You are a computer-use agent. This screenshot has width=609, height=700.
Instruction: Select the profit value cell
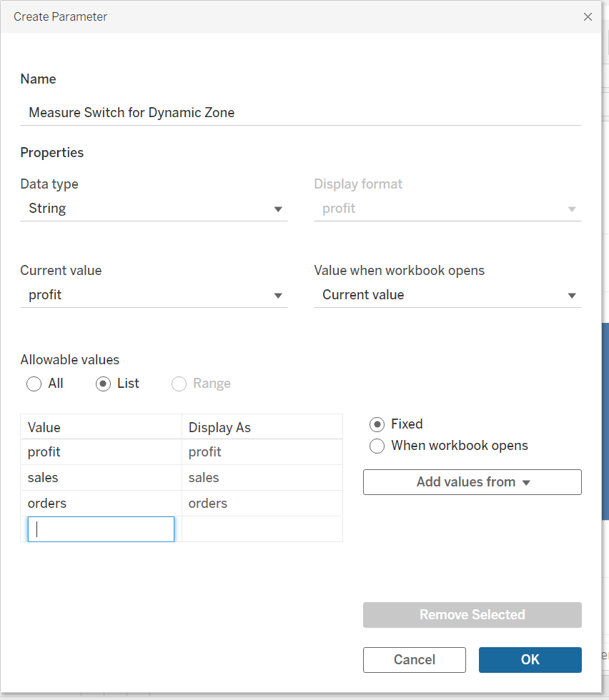[101, 452]
